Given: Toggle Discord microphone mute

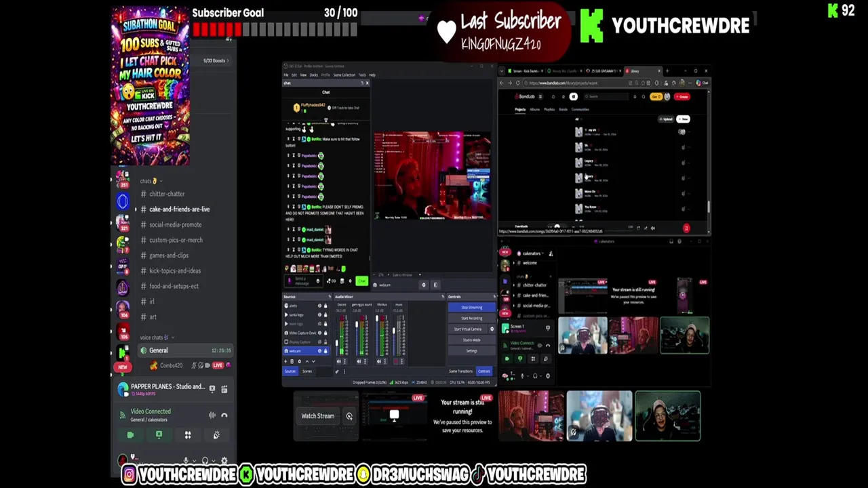Looking at the screenshot, I should (186, 460).
